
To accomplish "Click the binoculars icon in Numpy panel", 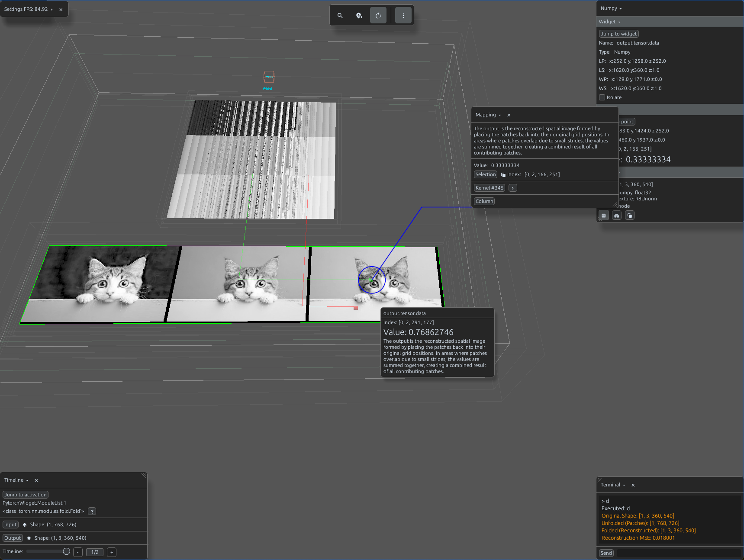I will click(617, 216).
